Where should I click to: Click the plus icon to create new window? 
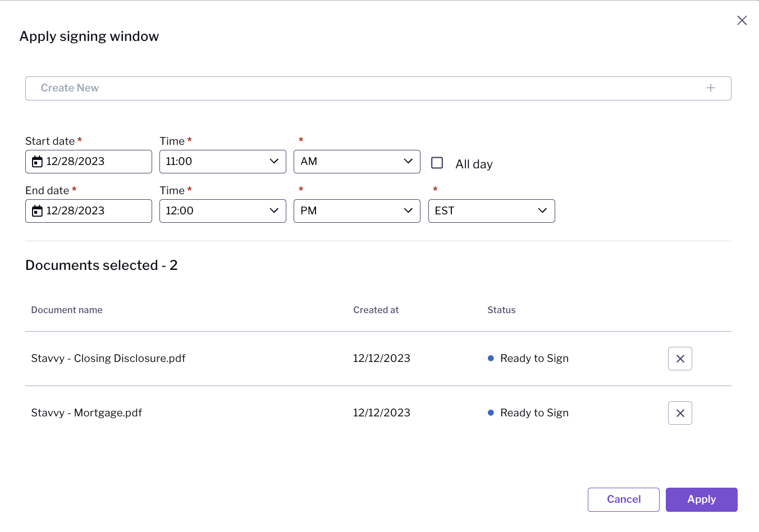tap(710, 88)
